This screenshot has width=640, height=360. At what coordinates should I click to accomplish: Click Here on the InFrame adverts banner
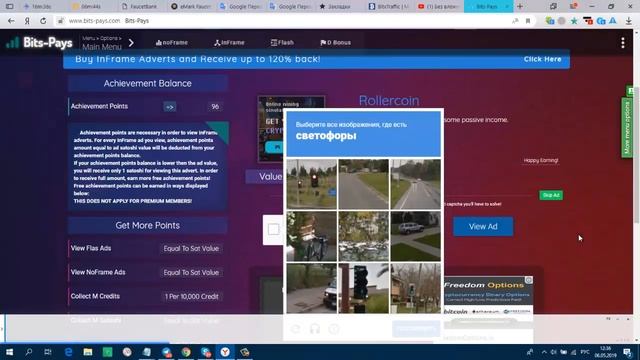coord(542,59)
